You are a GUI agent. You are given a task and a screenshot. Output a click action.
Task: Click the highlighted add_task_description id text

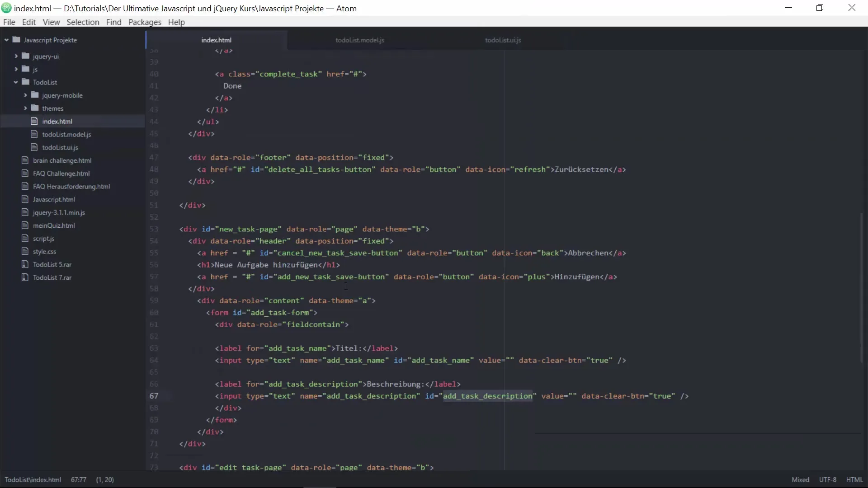(487, 396)
